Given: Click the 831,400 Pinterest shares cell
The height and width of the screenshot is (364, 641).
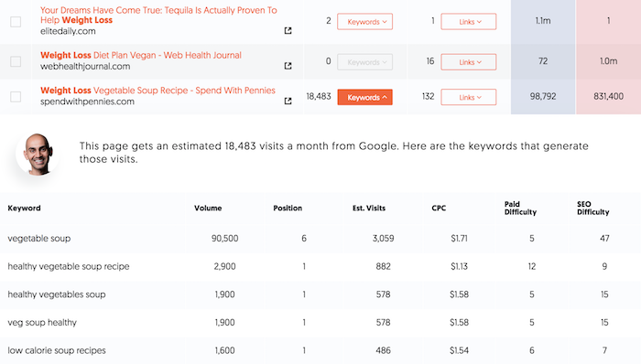Looking at the screenshot, I should click(x=608, y=96).
